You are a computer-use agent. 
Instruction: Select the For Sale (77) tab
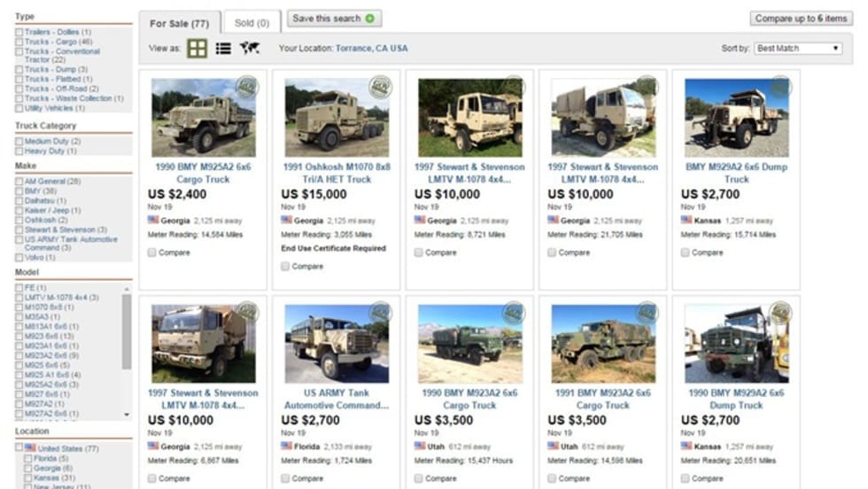click(x=179, y=23)
